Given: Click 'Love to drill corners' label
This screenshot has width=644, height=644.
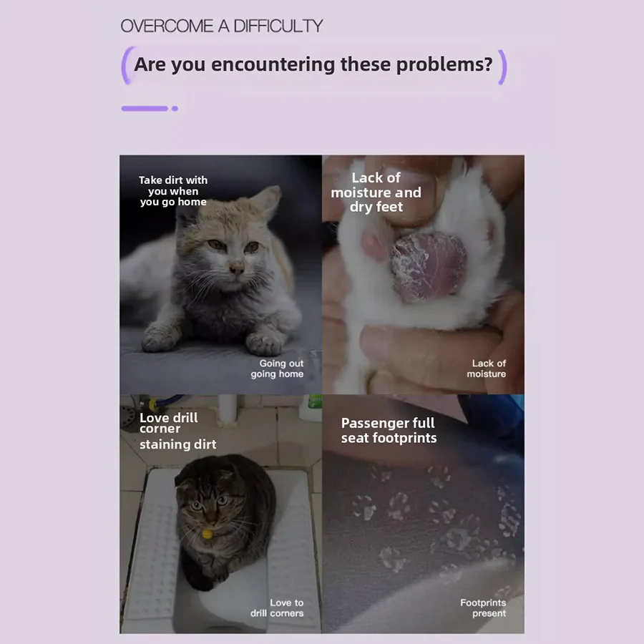Looking at the screenshot, I should (x=277, y=608).
